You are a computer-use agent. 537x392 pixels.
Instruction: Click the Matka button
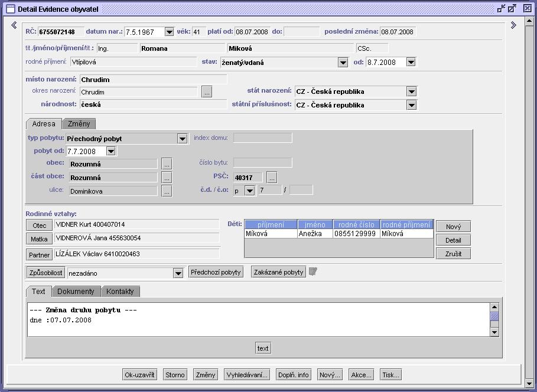tap(40, 239)
